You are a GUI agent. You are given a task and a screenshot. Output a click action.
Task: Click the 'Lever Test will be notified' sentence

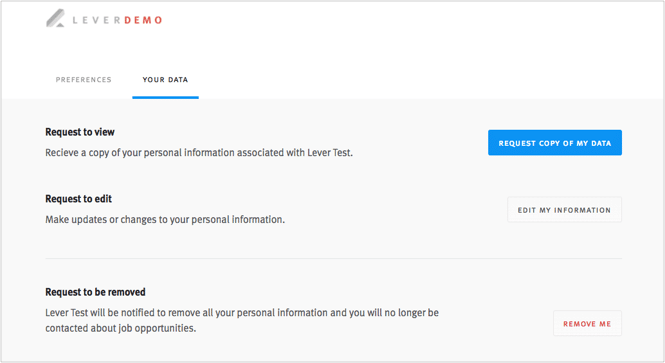(x=242, y=313)
